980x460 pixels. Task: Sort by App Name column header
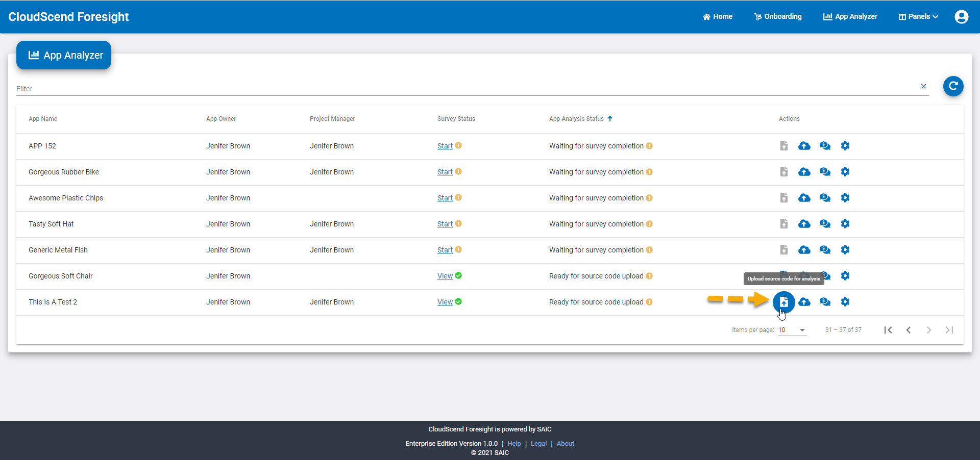tap(43, 119)
